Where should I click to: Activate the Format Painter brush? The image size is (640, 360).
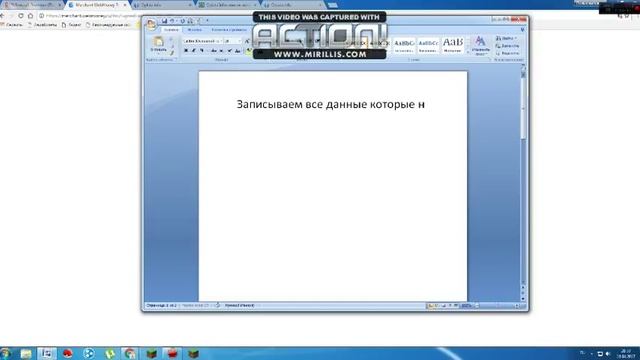172,53
